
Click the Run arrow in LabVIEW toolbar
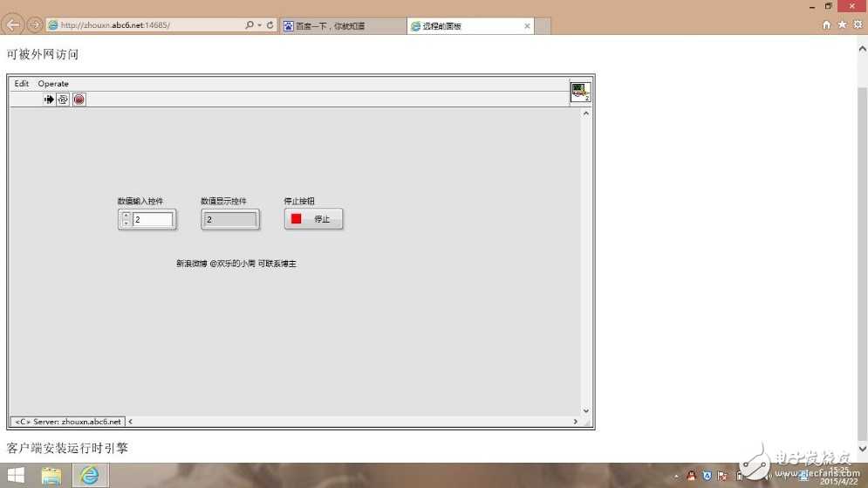tap(49, 100)
